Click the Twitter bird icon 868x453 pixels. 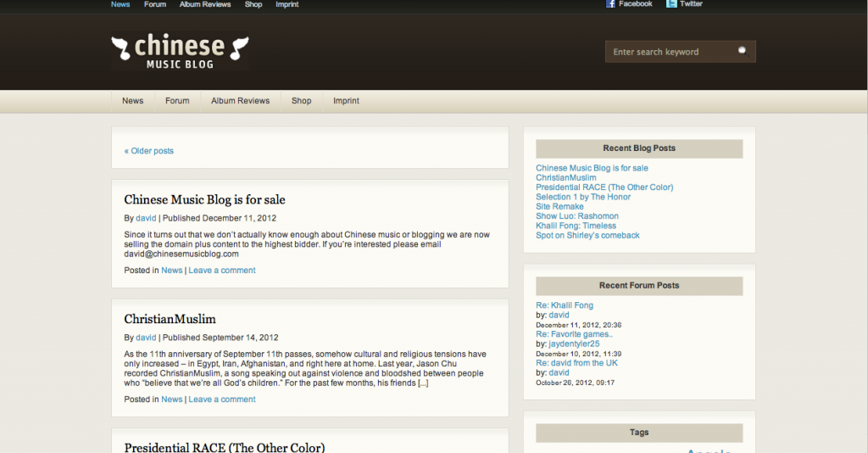[671, 4]
